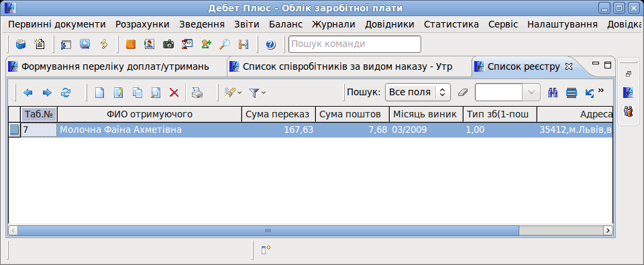Go forward with the right arrow
This screenshot has width=644, height=265.
(x=47, y=93)
